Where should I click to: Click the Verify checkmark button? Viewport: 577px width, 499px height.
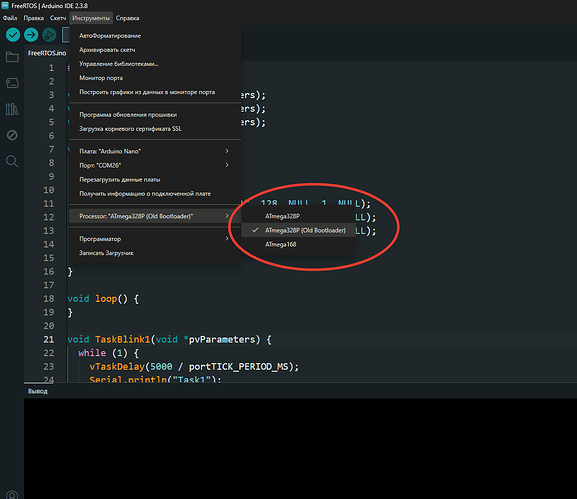pyautogui.click(x=13, y=35)
